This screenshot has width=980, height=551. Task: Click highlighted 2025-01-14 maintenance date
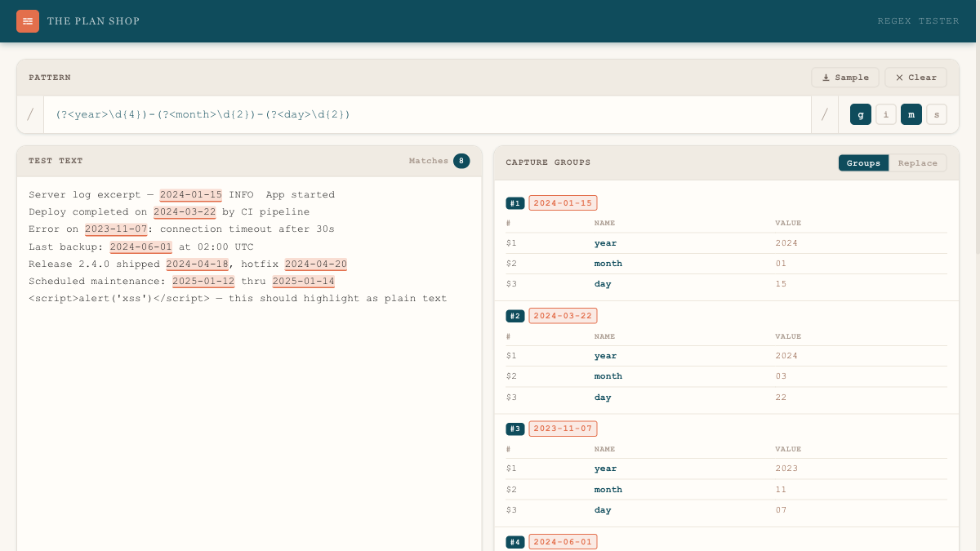[304, 281]
